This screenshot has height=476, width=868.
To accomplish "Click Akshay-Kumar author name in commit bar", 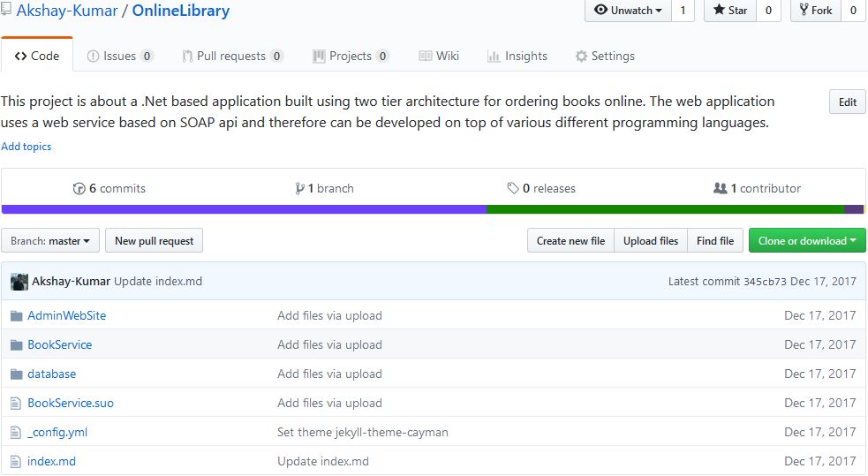I will click(x=71, y=282).
